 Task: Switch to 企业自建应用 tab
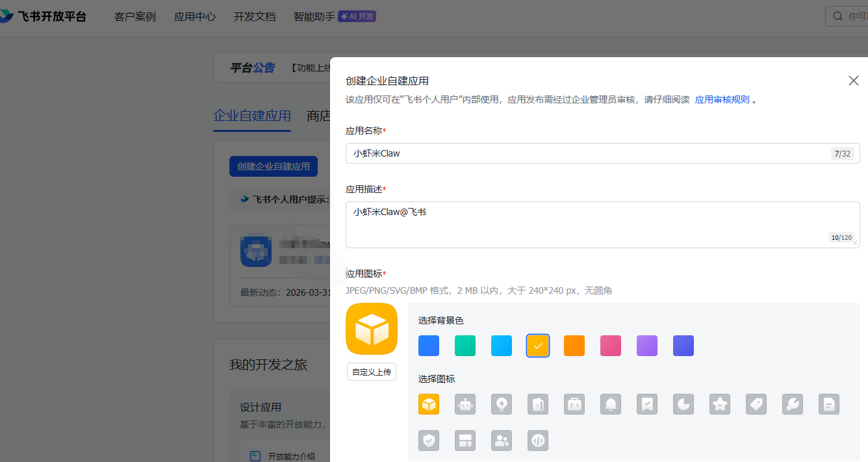[x=252, y=116]
